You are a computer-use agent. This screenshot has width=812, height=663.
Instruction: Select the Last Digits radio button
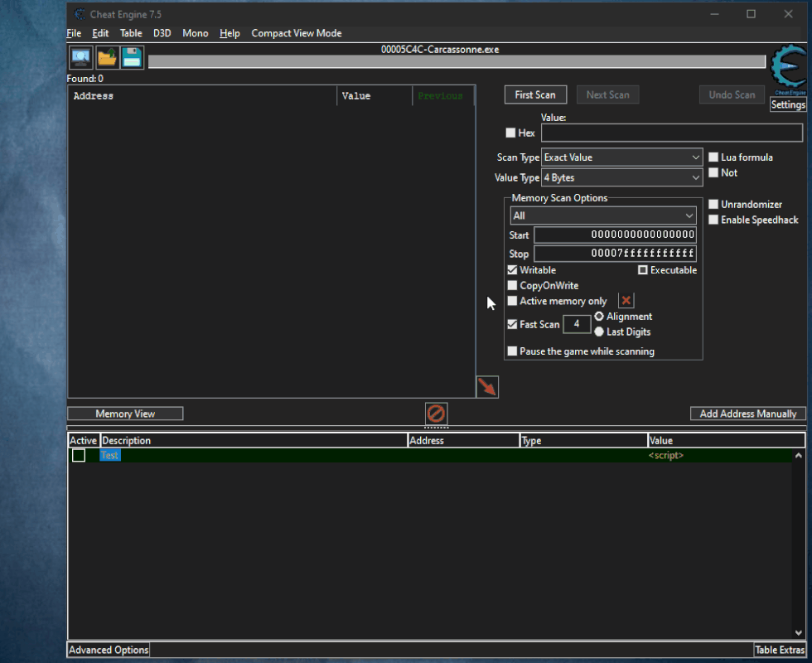599,331
